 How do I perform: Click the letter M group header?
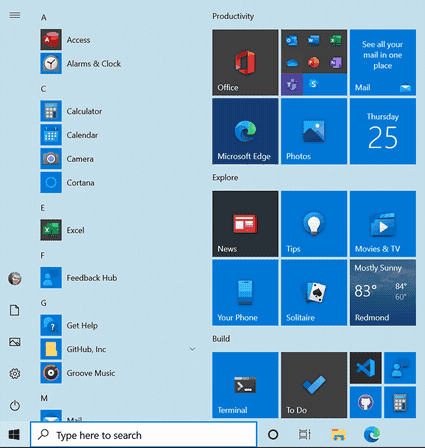(44, 398)
